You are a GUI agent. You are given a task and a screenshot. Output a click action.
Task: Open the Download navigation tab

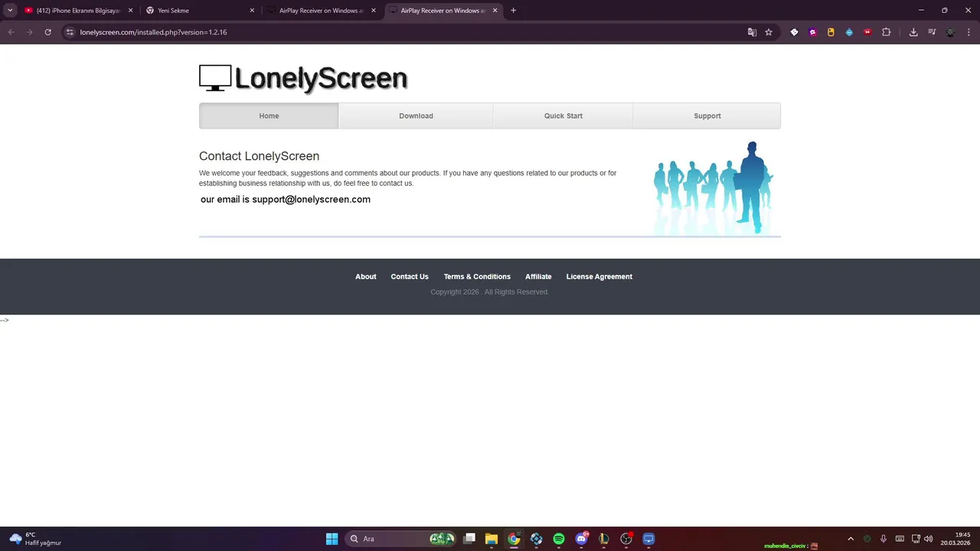(416, 116)
